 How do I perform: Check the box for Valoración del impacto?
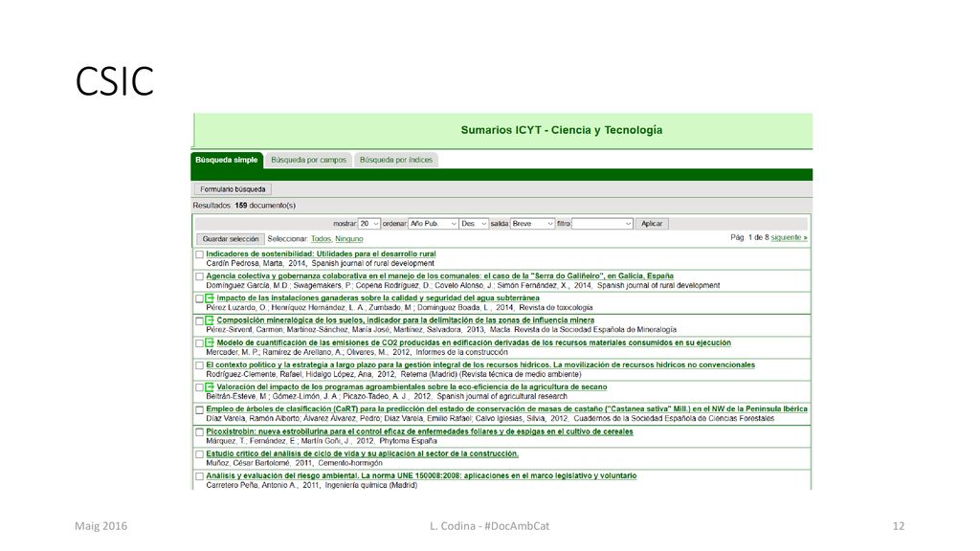click(199, 388)
